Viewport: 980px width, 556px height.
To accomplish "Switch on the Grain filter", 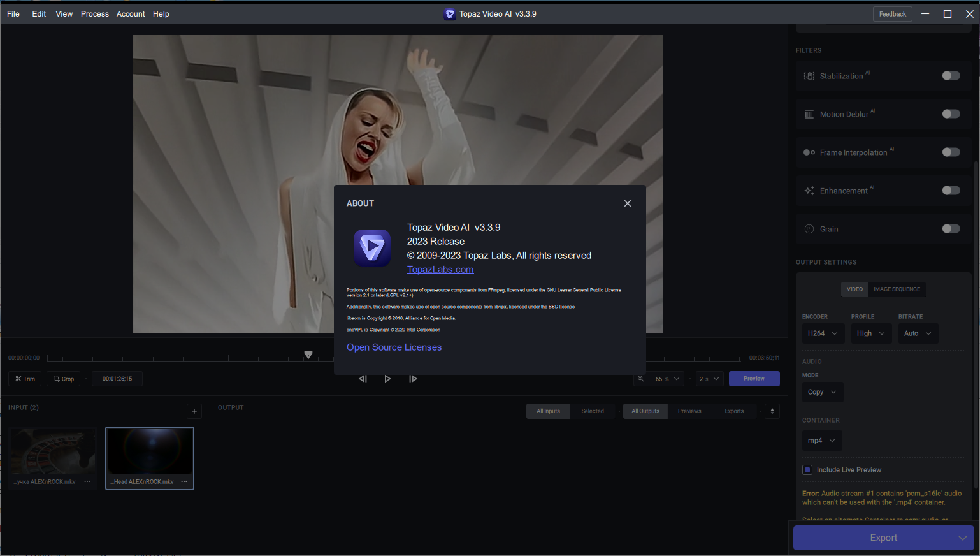I will (951, 229).
